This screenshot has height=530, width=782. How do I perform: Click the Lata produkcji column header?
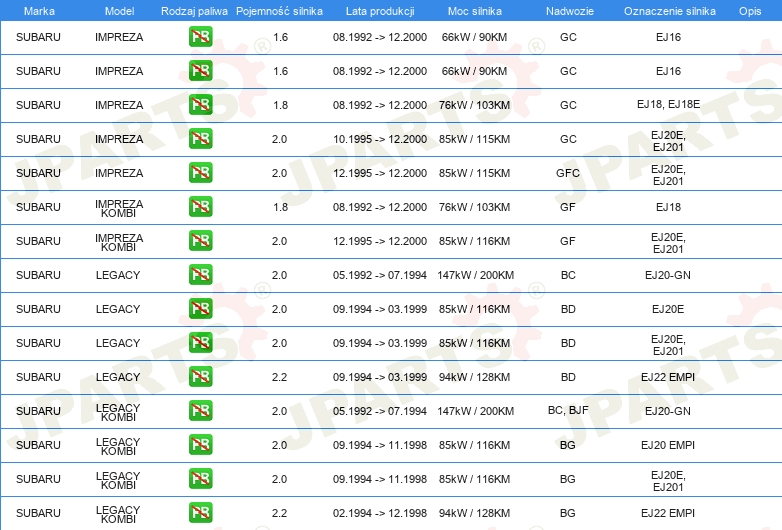380,11
